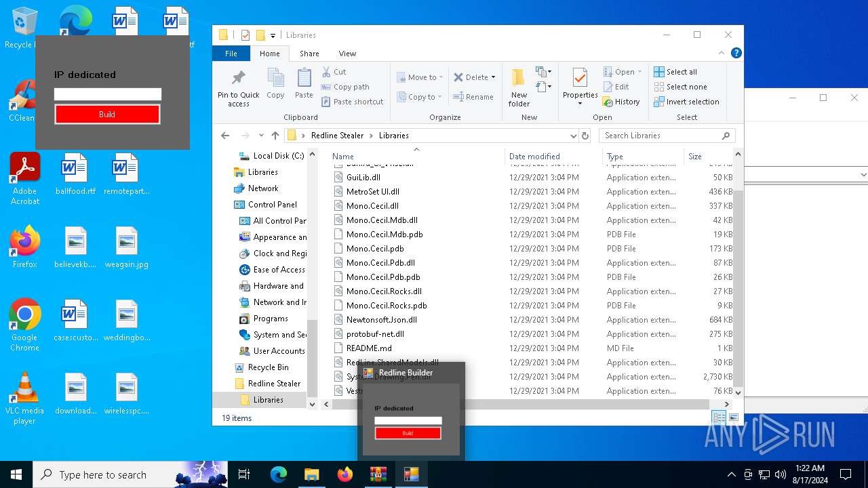Open recent locations dropdown
Viewport: 868px width, 488px height.
coord(261,136)
